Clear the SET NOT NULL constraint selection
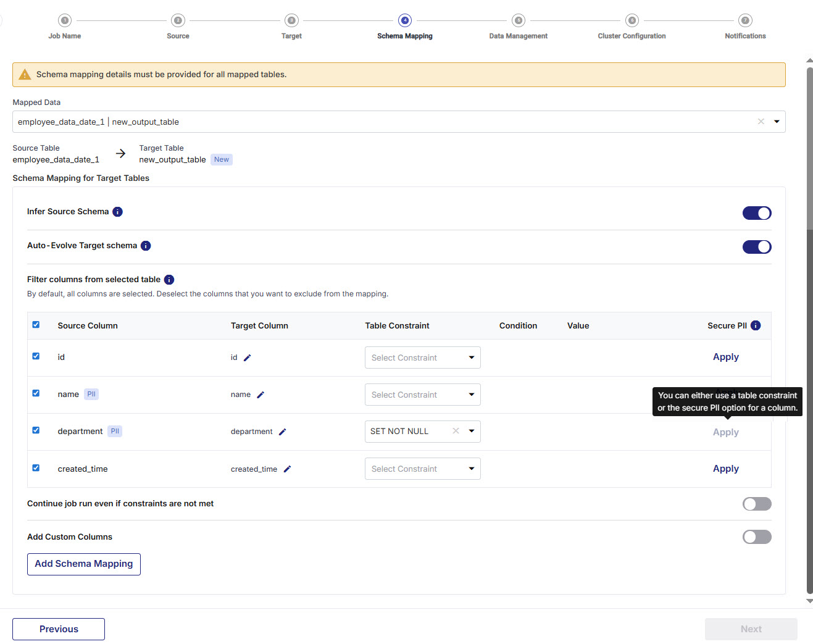 456,431
